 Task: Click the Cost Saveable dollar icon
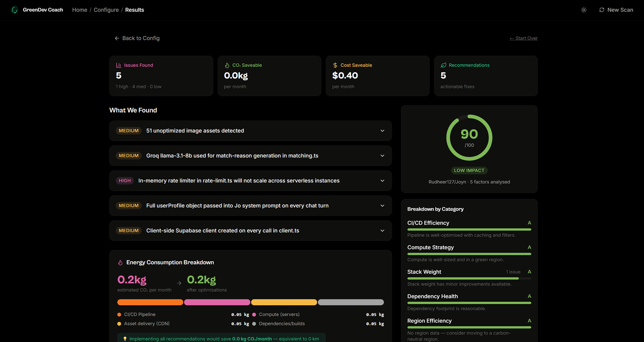pos(335,65)
